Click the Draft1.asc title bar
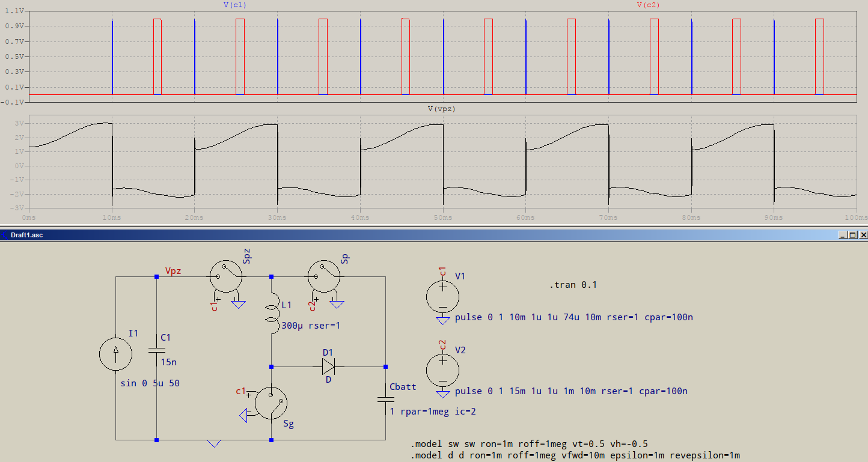The height and width of the screenshot is (462, 868). (x=434, y=235)
